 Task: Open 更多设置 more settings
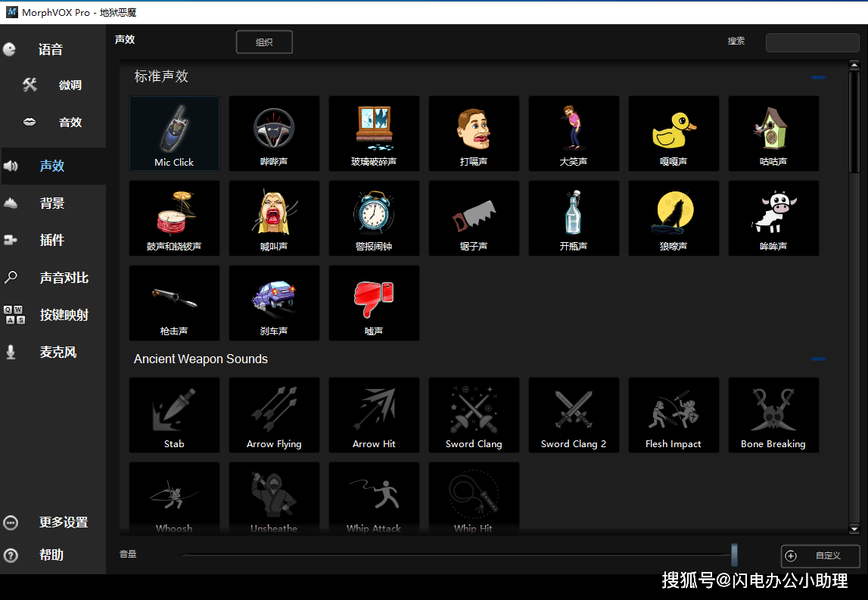tap(52, 523)
